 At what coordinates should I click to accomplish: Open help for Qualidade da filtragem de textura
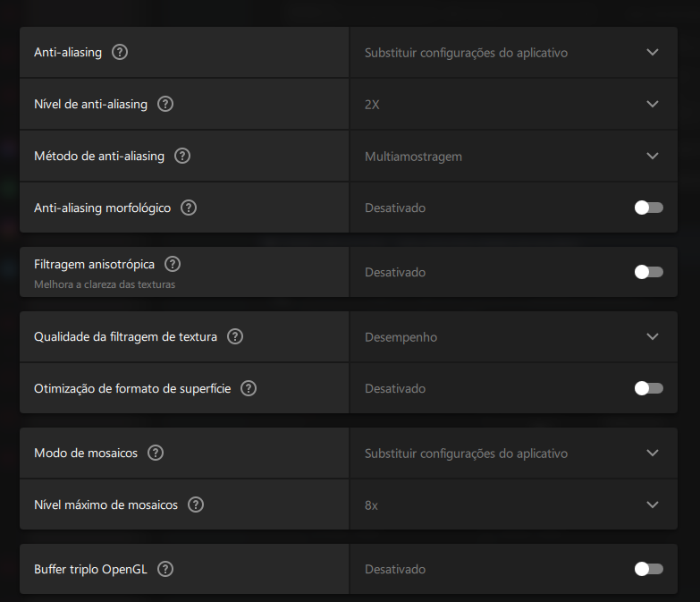(235, 336)
